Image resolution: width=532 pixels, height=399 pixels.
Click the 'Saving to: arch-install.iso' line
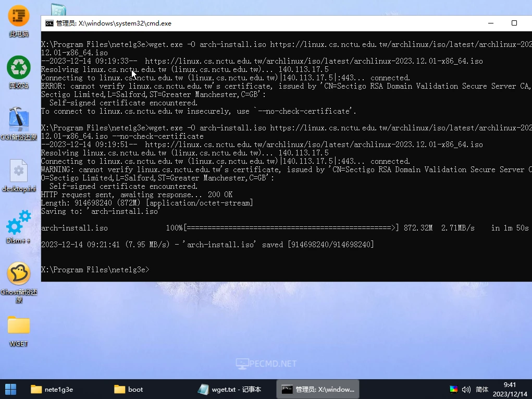[100, 211]
